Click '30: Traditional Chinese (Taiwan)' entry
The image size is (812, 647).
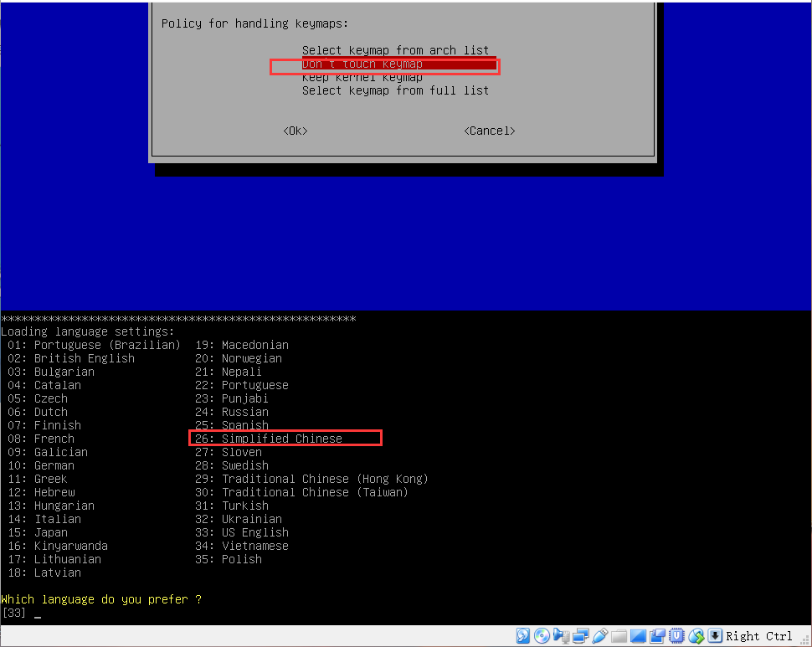[x=301, y=493]
